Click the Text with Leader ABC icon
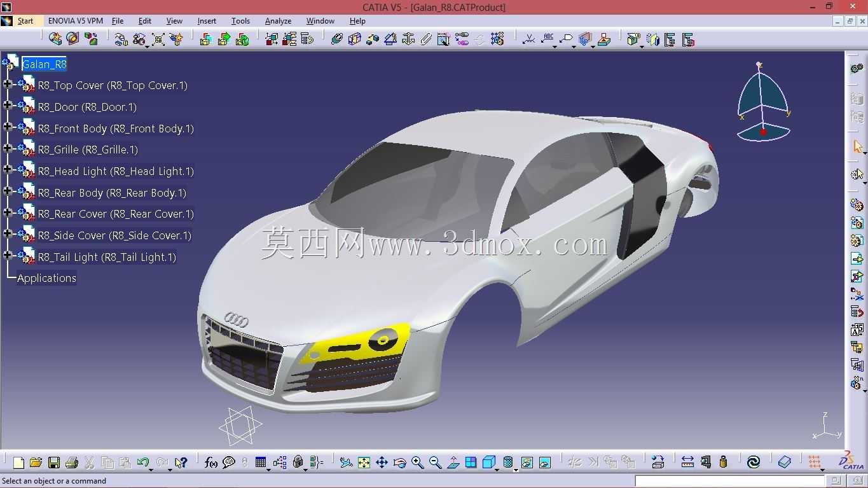 [548, 39]
